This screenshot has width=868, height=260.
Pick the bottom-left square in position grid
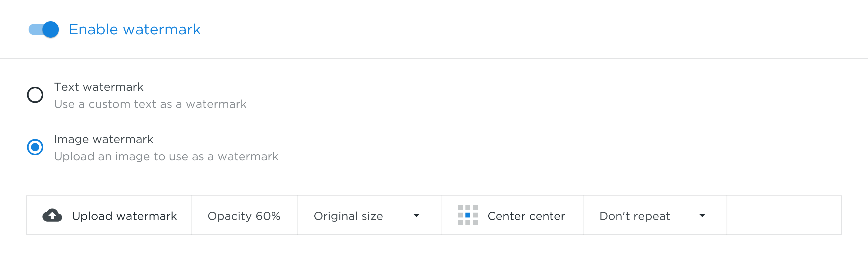(460, 223)
